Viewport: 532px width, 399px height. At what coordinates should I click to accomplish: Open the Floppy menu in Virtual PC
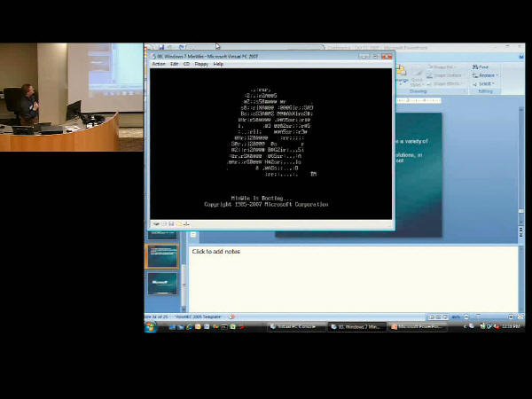coord(201,64)
